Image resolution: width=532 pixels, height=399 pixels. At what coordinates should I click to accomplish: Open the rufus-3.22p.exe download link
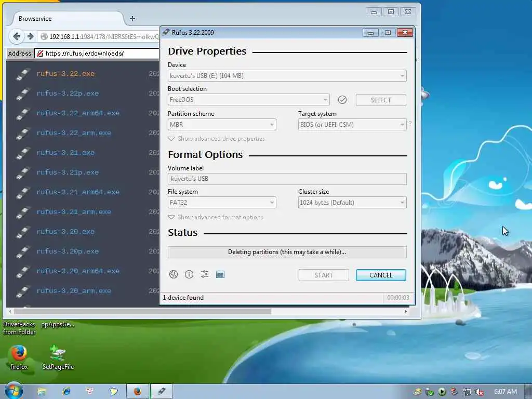68,94
